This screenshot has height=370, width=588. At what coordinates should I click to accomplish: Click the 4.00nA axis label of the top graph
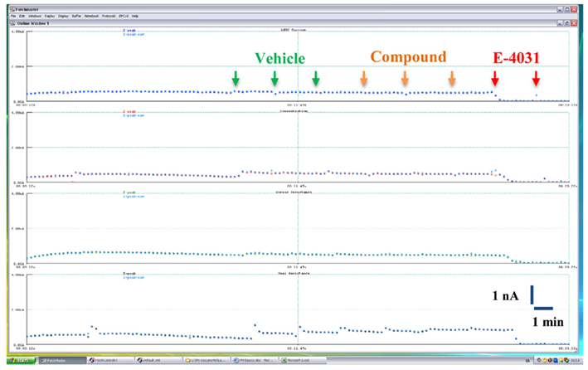(17, 32)
